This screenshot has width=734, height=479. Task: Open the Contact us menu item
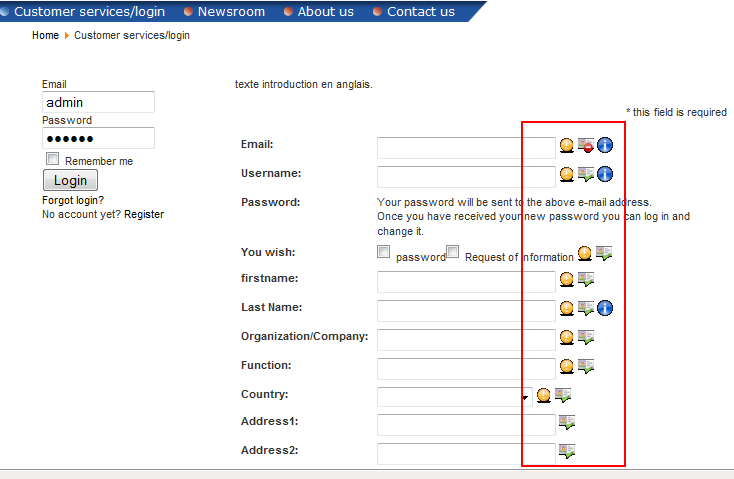coord(420,12)
